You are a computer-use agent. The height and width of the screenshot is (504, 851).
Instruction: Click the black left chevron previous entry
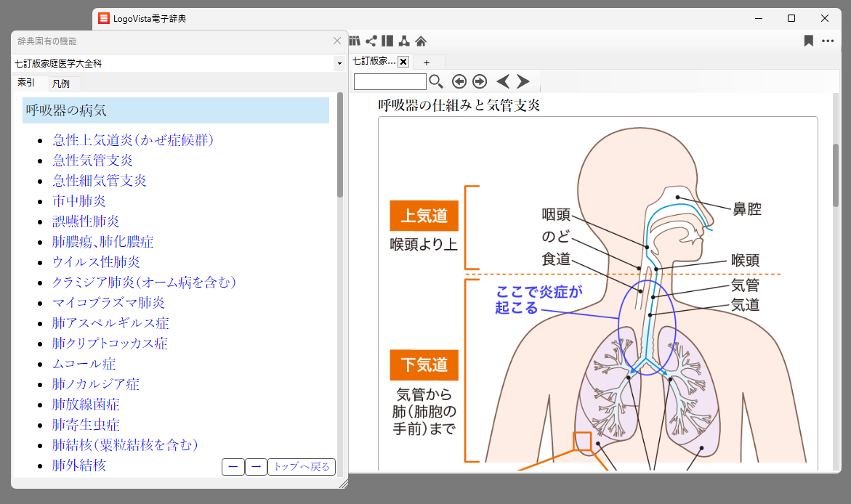[x=503, y=81]
